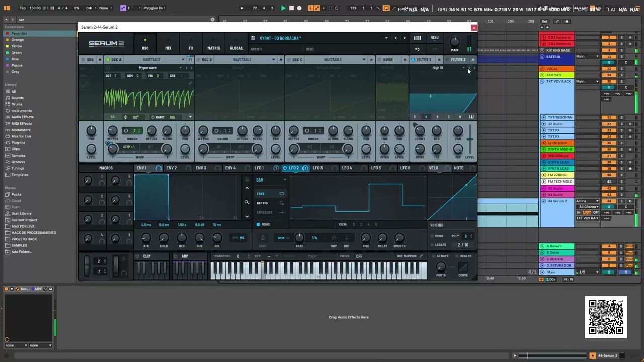Enable the ALWAYS portamento checkbox
The height and width of the screenshot is (362, 644).
click(433, 256)
